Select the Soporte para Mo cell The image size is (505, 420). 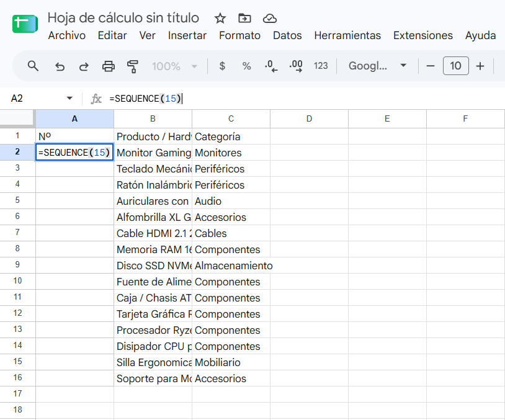point(153,378)
